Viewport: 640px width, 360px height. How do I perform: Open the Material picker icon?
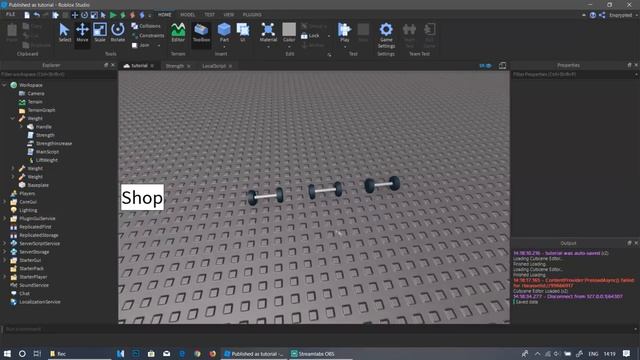268,30
